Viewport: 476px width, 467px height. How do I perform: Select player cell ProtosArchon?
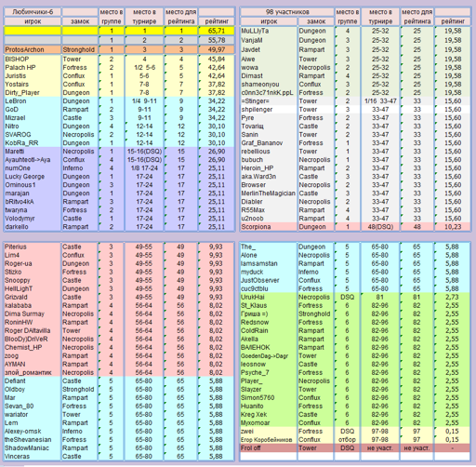[33, 49]
